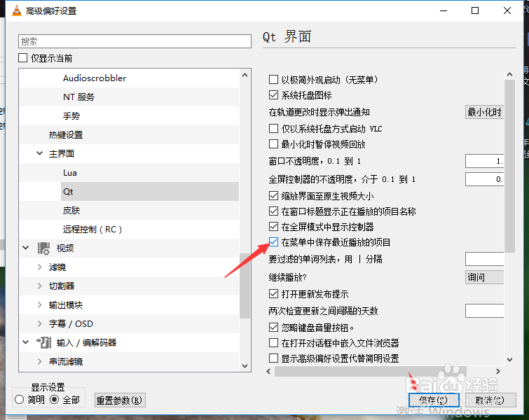Check 显示高级偏好设置代替简明设置
529x420 pixels.
(x=274, y=358)
